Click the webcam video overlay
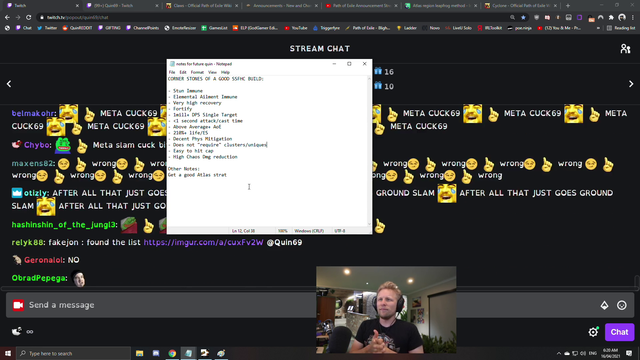 click(x=386, y=310)
